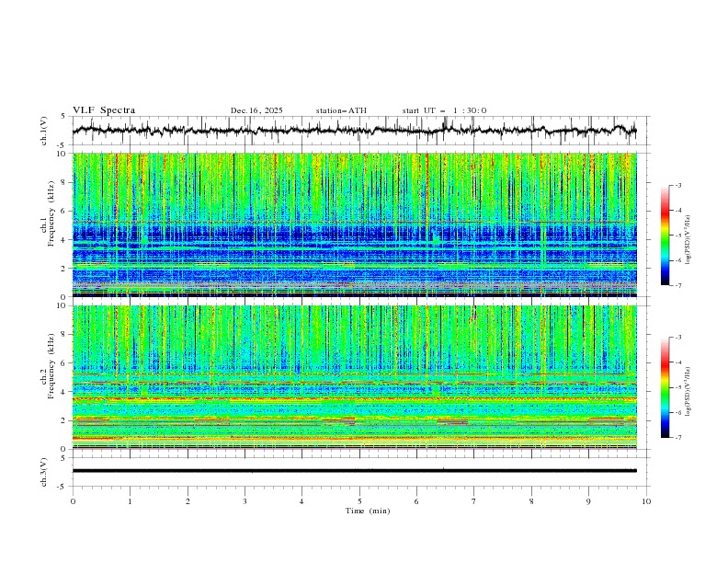This screenshot has height=563, width=728.
Task: Click the "7" minute tick on the time axis
Action: coord(474,501)
